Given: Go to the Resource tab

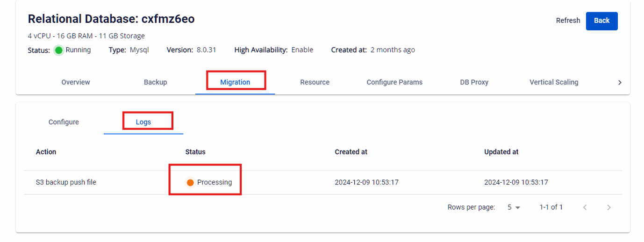Looking at the screenshot, I should (x=315, y=82).
